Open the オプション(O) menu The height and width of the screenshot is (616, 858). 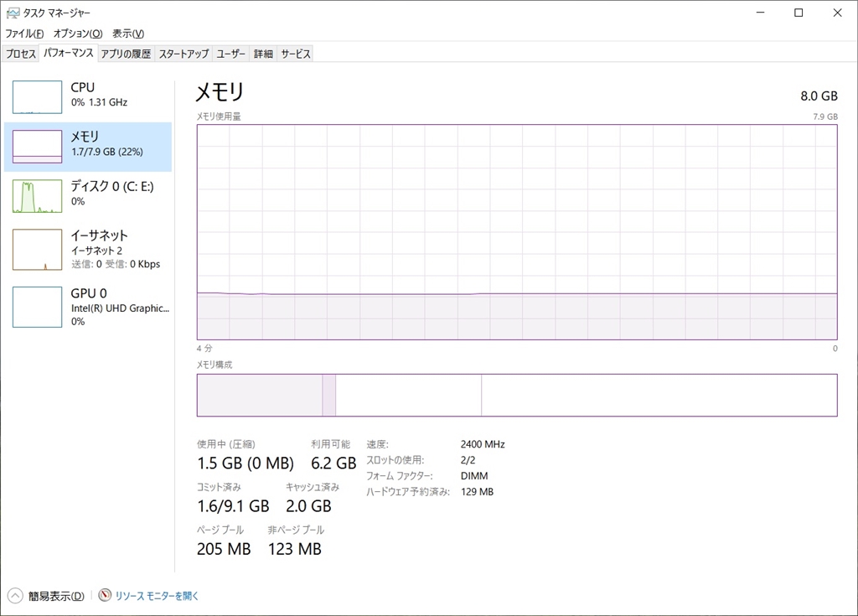(77, 34)
